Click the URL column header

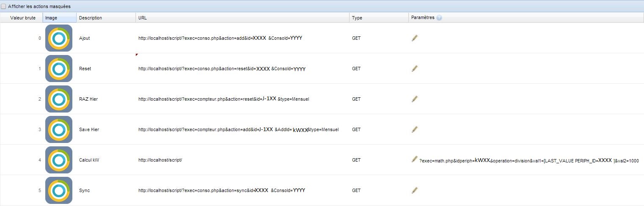pyautogui.click(x=143, y=18)
